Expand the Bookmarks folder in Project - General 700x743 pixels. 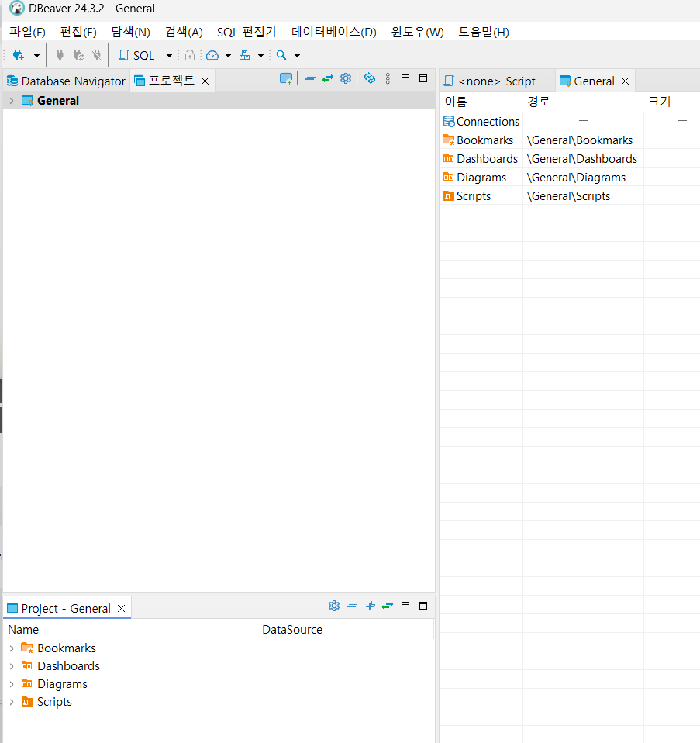point(12,648)
